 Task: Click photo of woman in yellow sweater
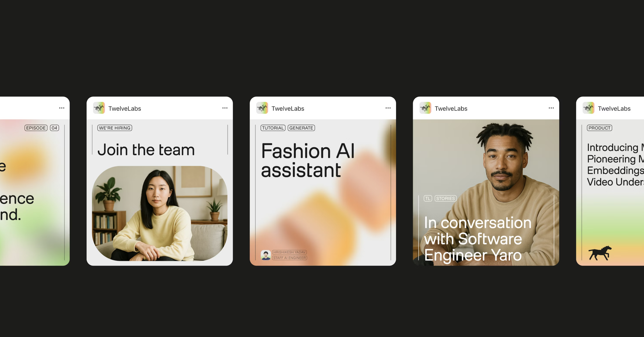pos(160,213)
